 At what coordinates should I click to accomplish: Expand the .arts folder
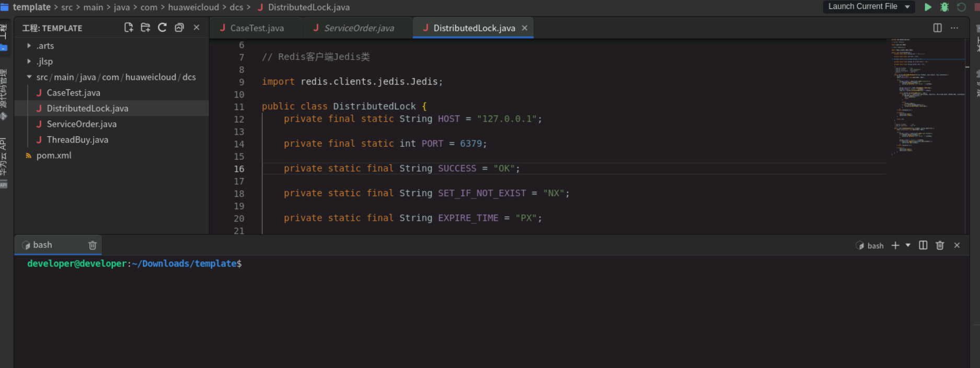[x=29, y=46]
